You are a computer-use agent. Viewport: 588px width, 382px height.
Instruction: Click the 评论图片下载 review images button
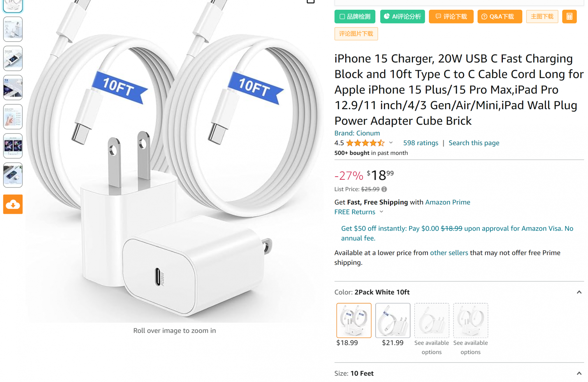point(356,34)
